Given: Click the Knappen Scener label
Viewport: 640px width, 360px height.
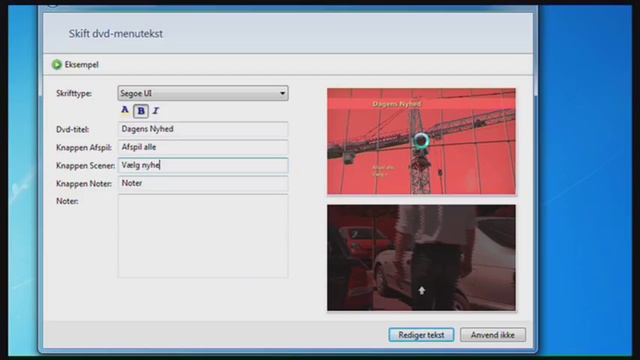Looking at the screenshot, I should [x=85, y=166].
